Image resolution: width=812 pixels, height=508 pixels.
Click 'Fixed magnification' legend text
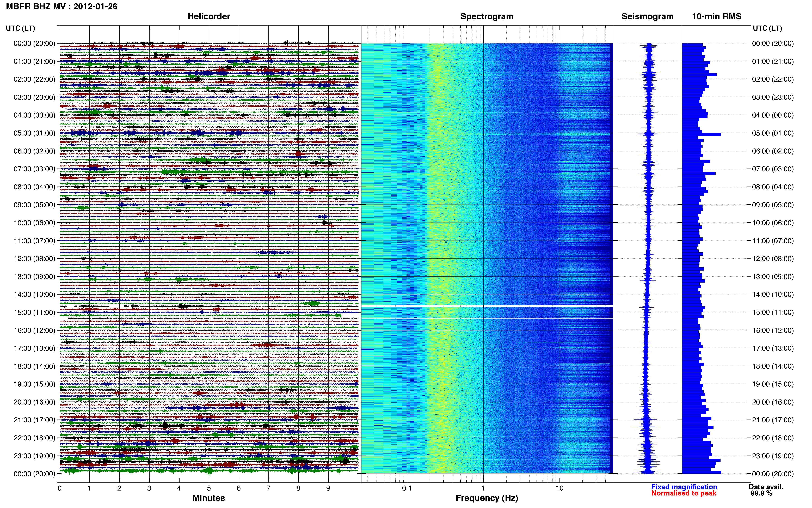pos(684,487)
